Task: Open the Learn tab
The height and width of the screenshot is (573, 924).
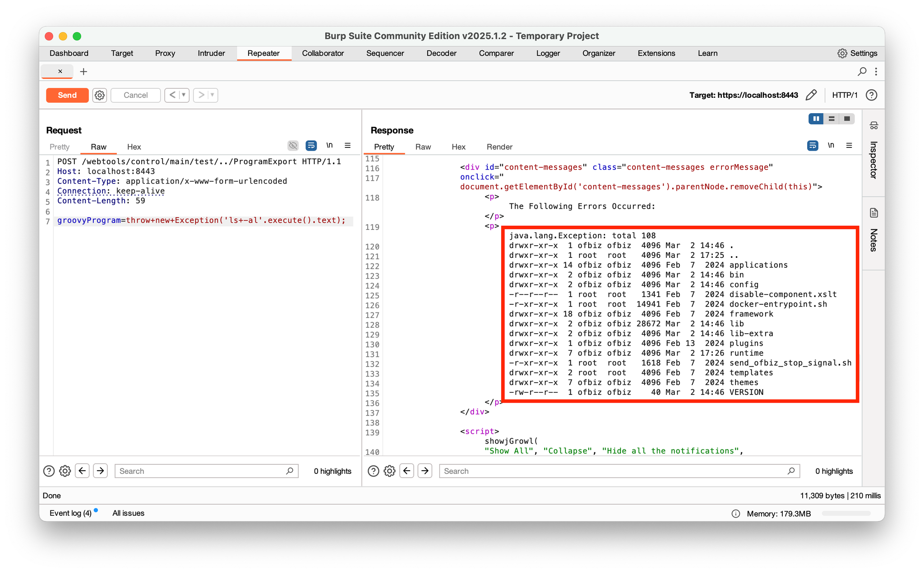Action: 707,53
